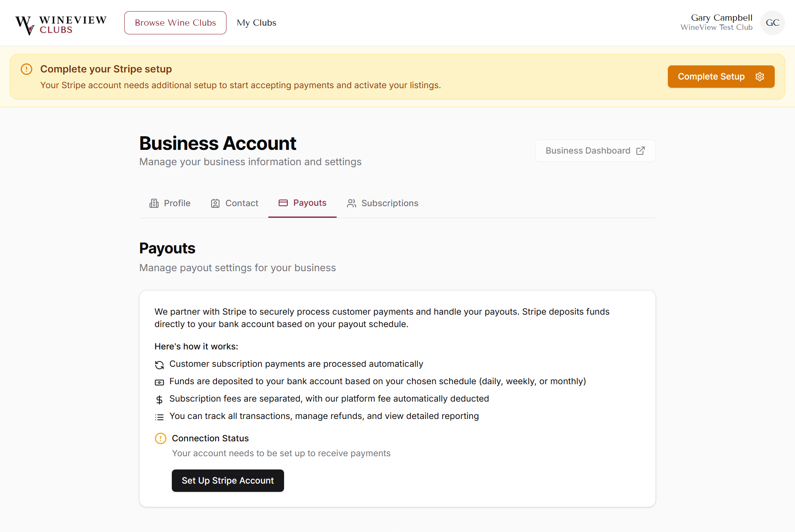The width and height of the screenshot is (795, 532).
Task: Click external link icon beside Business Dashboard
Action: point(641,151)
